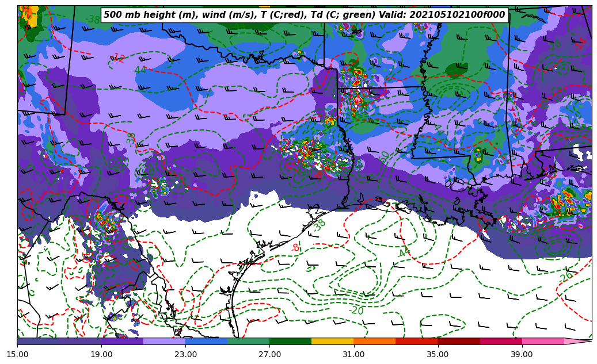Click the red -12 contour label
This screenshot has width=597, height=364.
coord(118,58)
